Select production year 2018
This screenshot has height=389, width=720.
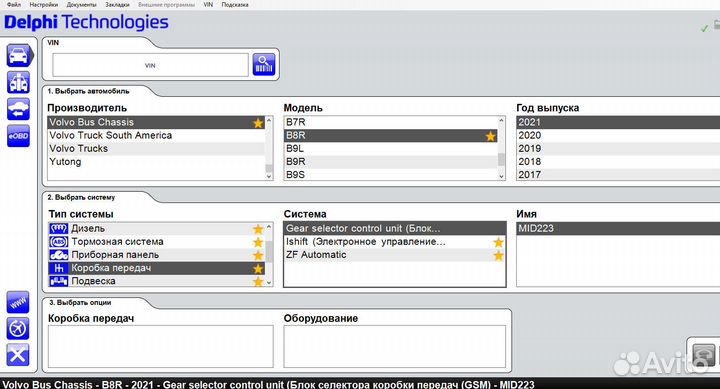pos(618,162)
